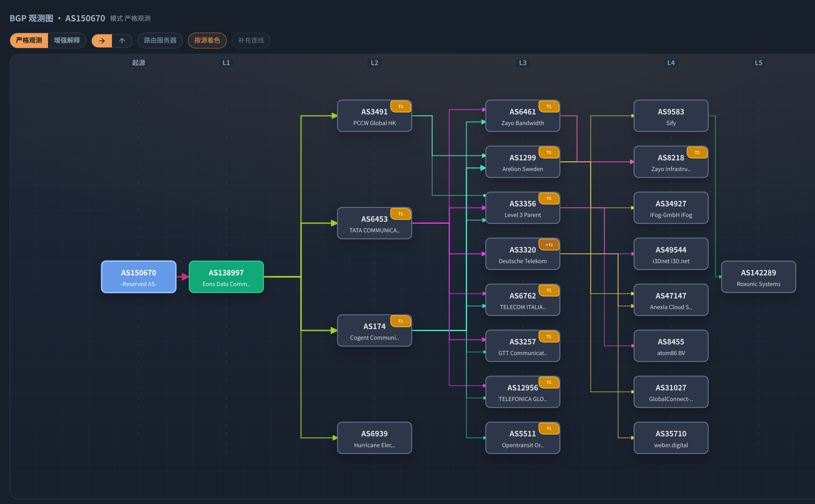Select the AS35710 weber.digital node
This screenshot has height=504, width=815.
coord(671,438)
